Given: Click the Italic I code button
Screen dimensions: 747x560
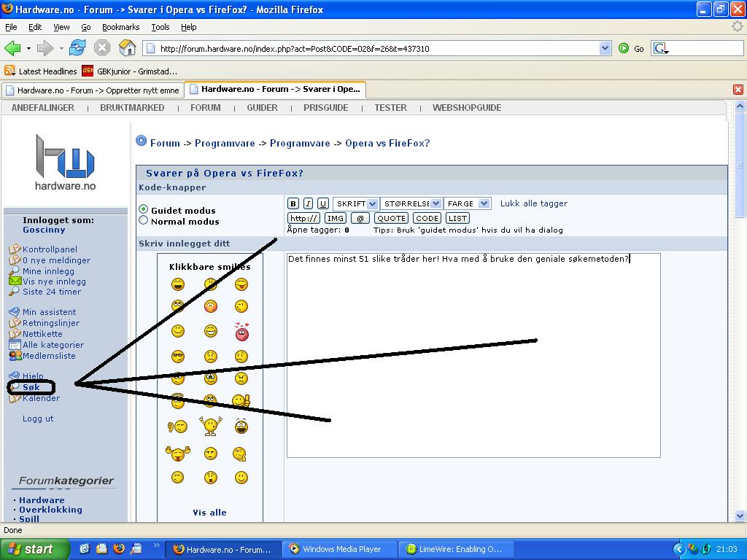Looking at the screenshot, I should tap(309, 204).
